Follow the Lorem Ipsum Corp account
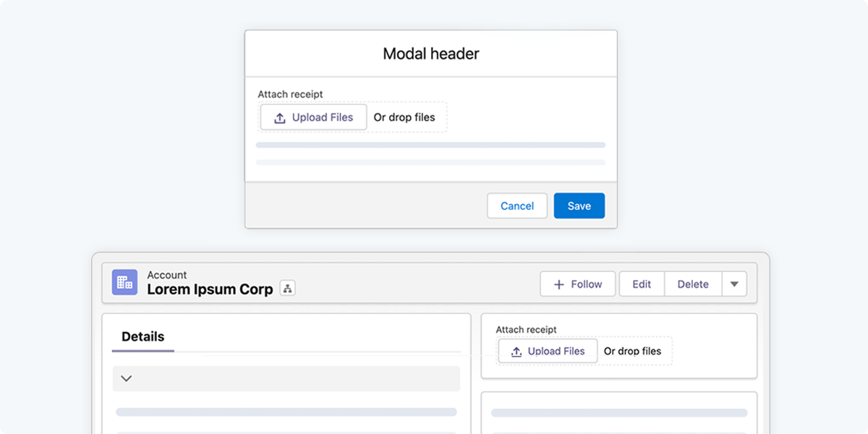This screenshot has width=868, height=434. 577,284
